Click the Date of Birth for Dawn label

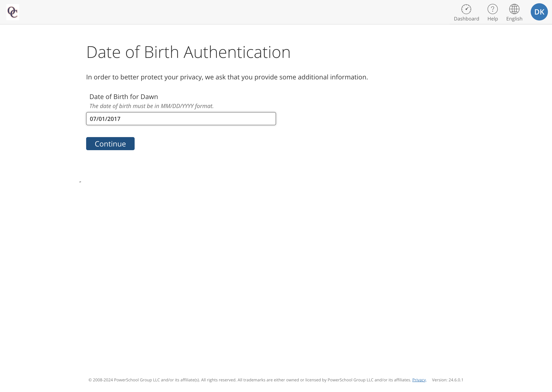pyautogui.click(x=124, y=97)
